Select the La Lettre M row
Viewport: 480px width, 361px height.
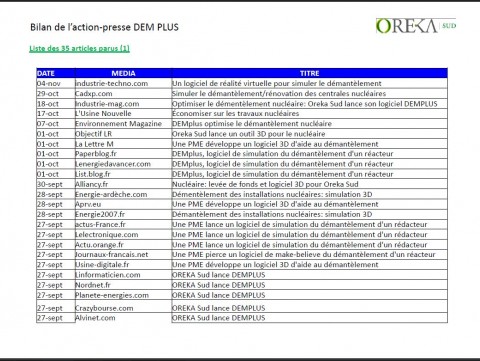242,144
